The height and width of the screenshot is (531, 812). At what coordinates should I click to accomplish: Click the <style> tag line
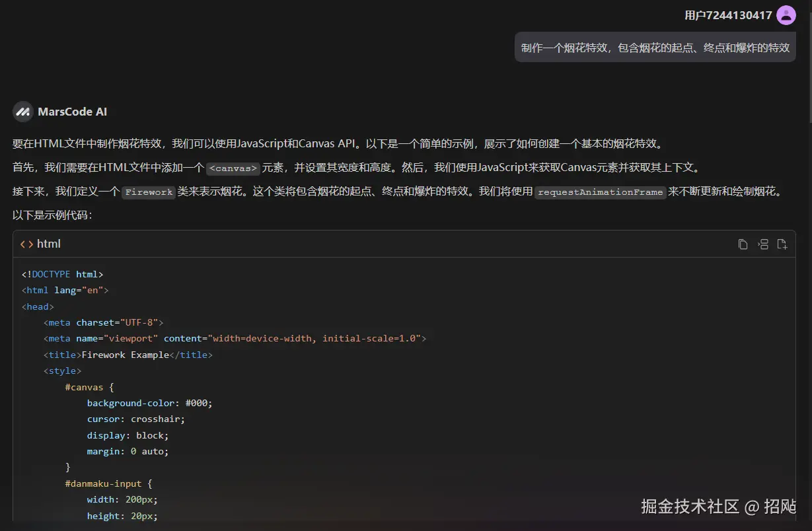tap(63, 371)
